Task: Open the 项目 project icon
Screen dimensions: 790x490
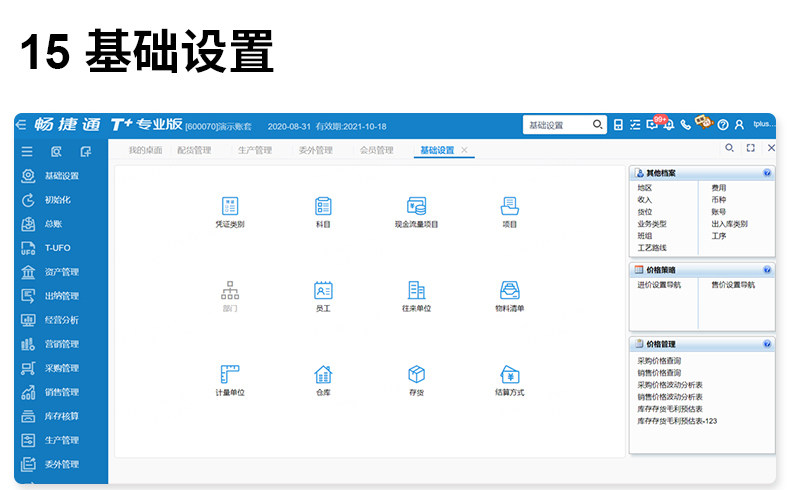Action: pos(509,206)
